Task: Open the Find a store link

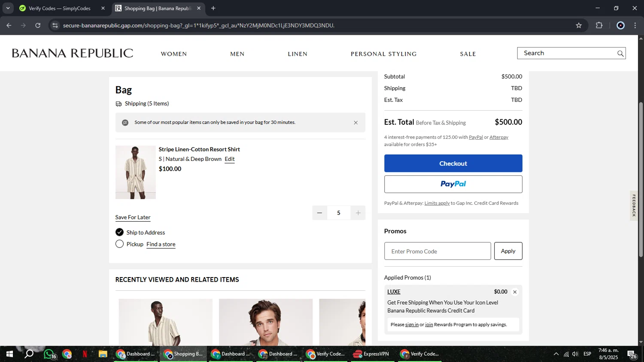Action: pos(161,244)
